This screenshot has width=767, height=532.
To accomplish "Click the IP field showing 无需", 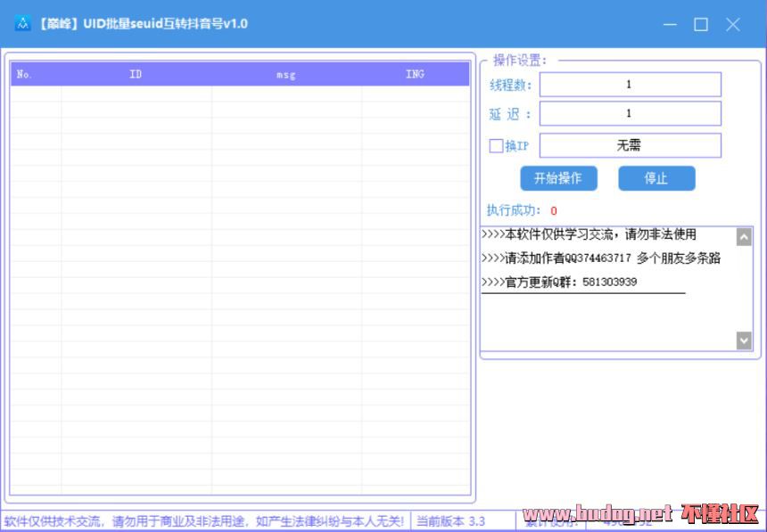I will click(x=630, y=145).
